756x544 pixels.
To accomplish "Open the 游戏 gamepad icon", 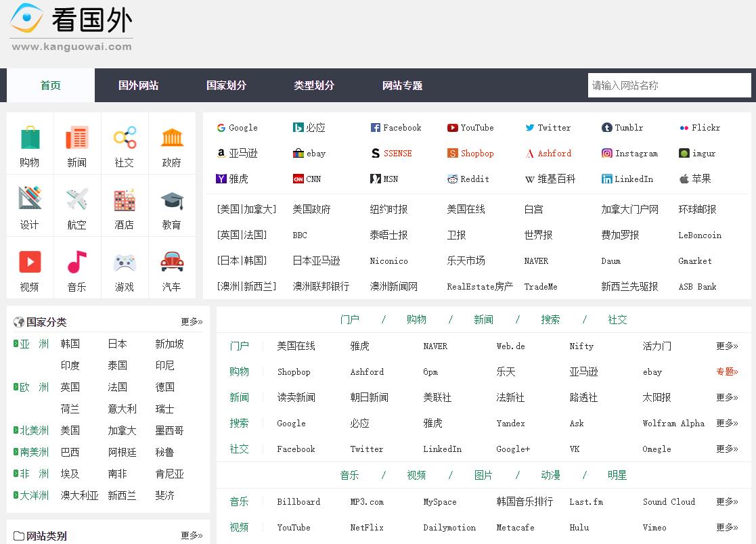I will (x=125, y=263).
